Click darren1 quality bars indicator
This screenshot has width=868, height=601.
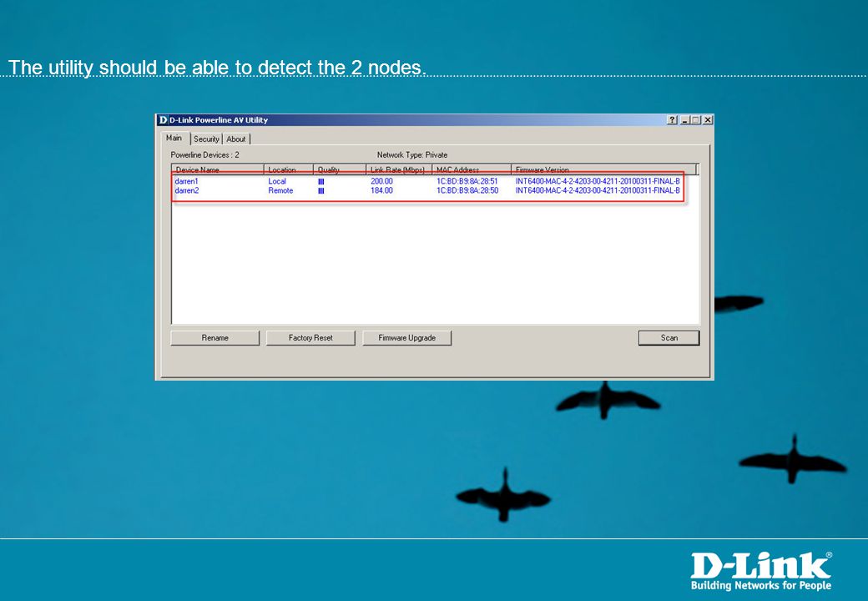coord(321,181)
